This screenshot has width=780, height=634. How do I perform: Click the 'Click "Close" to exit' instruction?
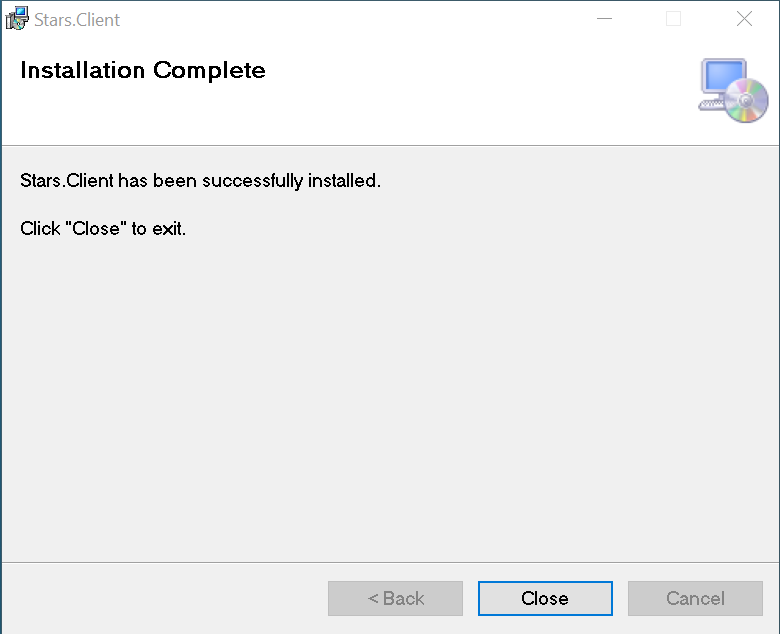point(103,228)
